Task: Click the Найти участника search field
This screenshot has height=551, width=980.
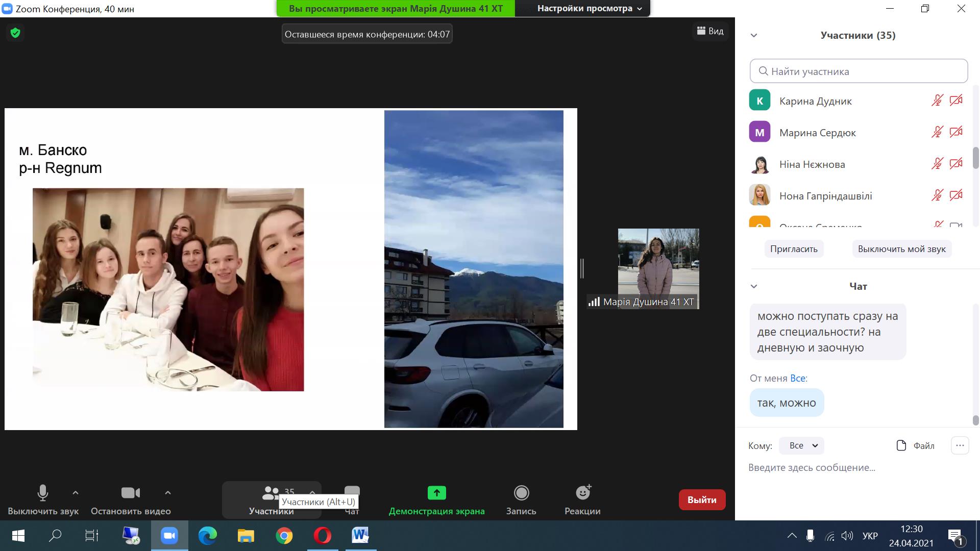Action: [x=859, y=71]
